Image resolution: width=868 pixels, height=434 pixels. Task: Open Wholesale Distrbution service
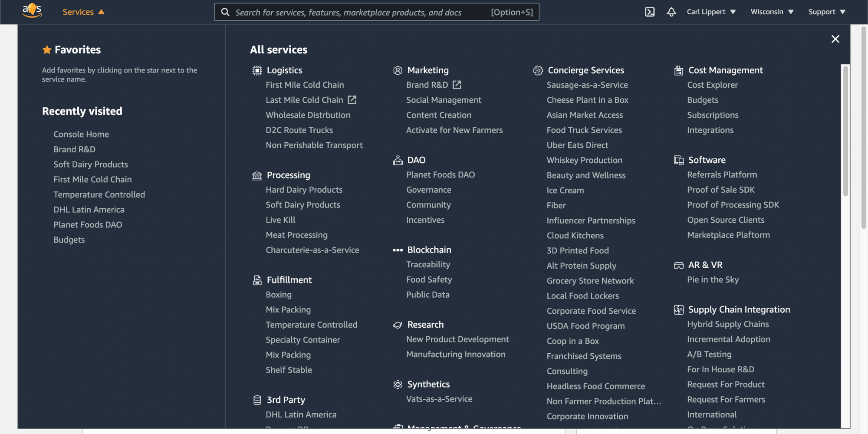tap(308, 115)
